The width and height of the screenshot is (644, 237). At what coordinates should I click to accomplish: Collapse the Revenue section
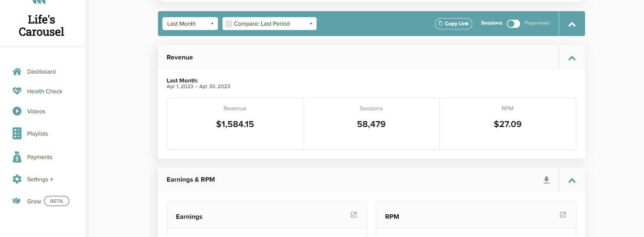click(572, 58)
